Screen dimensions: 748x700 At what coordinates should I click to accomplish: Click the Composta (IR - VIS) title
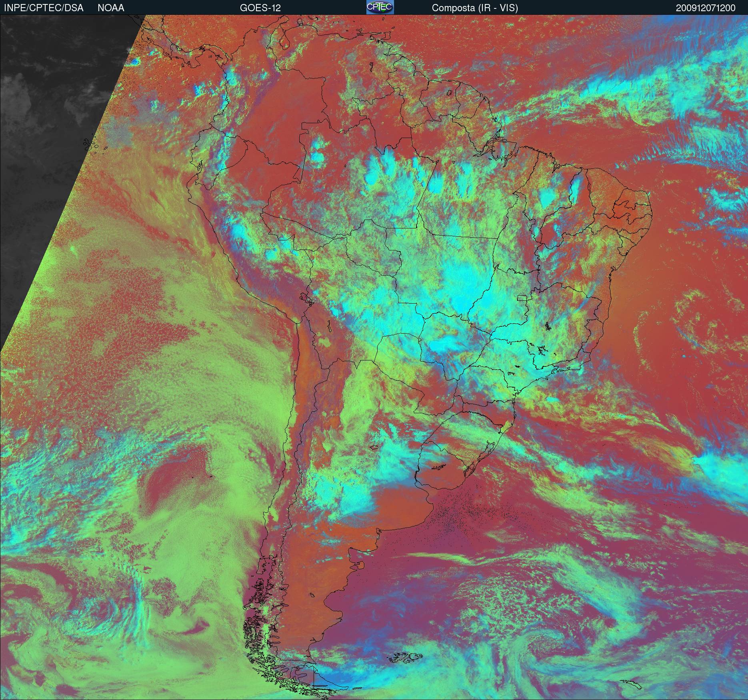point(475,8)
